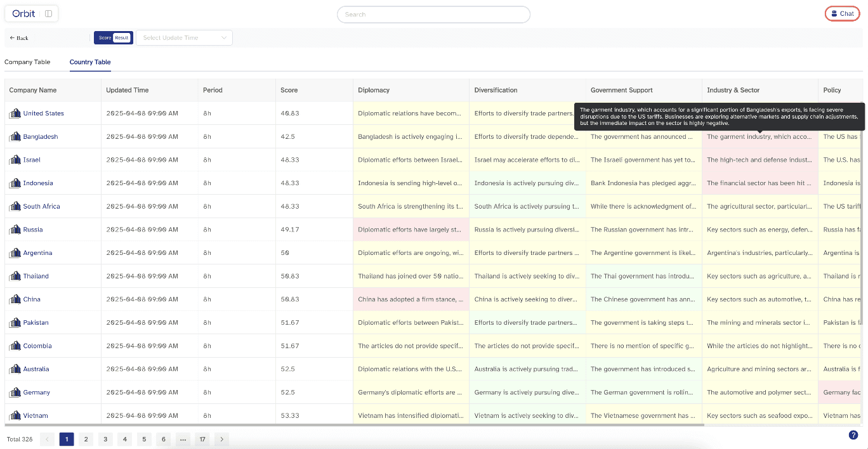The width and height of the screenshot is (868, 449).
Task: Open the China country link
Action: pyautogui.click(x=32, y=299)
